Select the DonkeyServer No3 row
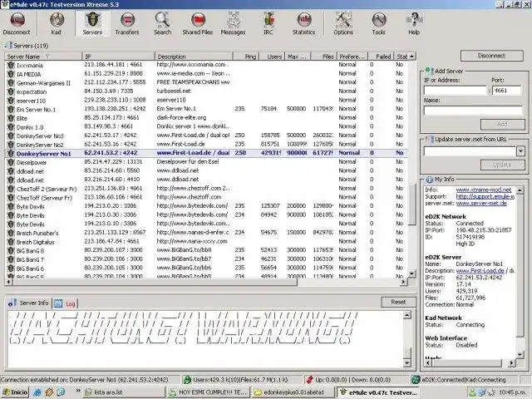 tap(206, 135)
